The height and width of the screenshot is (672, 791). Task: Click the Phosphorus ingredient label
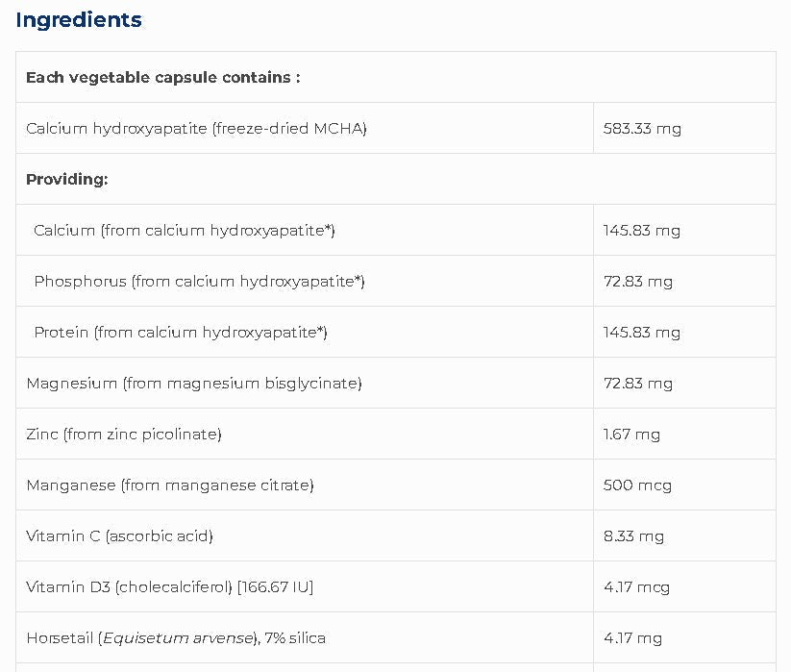click(199, 282)
